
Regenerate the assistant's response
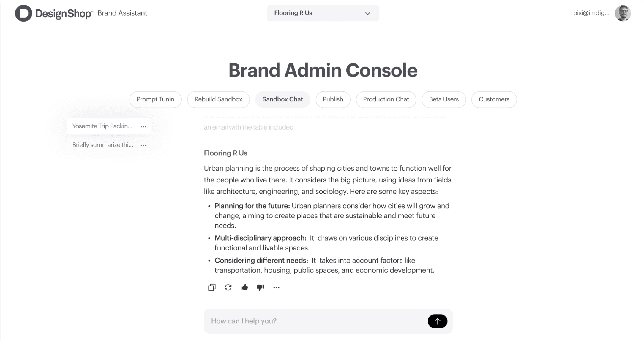tap(228, 287)
